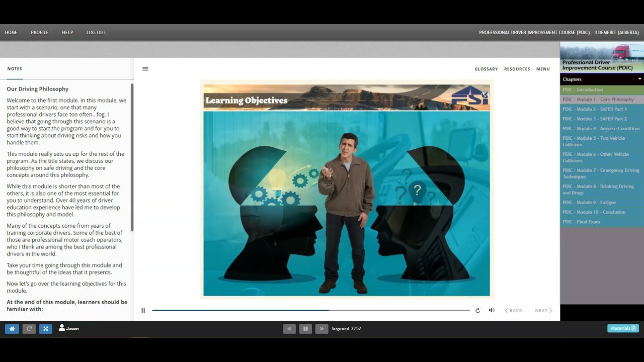The height and width of the screenshot is (362, 644).
Task: Pause the segment using the bottom center button
Action: (x=305, y=329)
